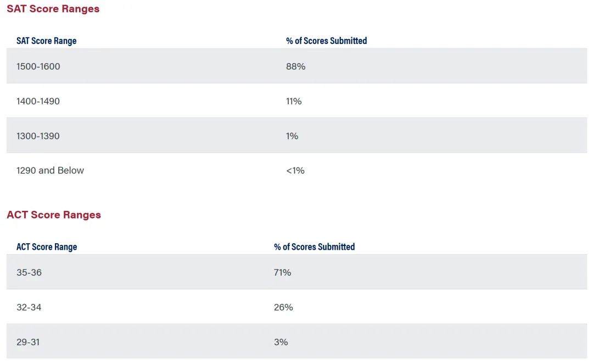Click the SAT Score Ranges heading
This screenshot has height=364, width=593.
53,9
